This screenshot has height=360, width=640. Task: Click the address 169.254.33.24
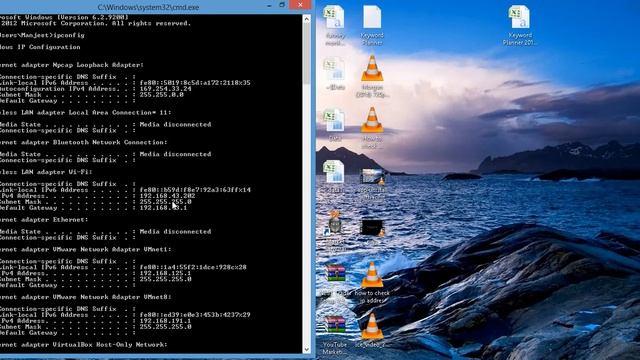(x=165, y=89)
